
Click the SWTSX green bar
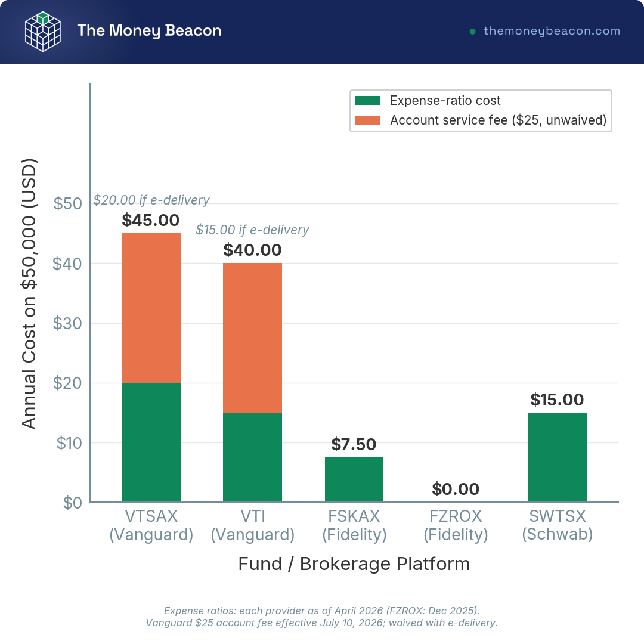(557, 457)
